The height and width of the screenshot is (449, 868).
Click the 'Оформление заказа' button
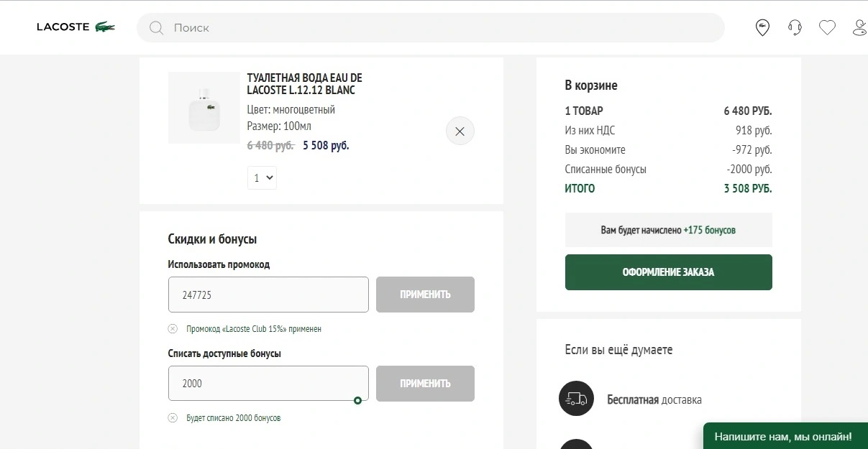tap(669, 272)
